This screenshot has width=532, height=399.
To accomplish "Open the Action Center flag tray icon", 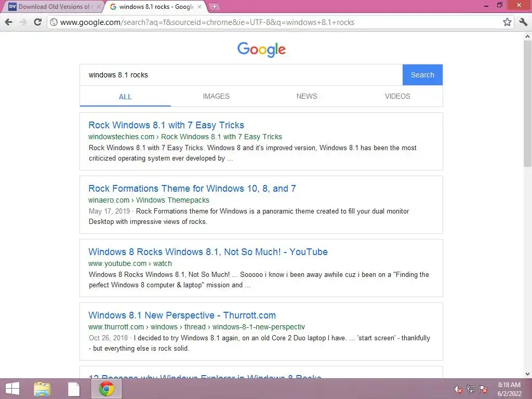I will click(x=483, y=389).
